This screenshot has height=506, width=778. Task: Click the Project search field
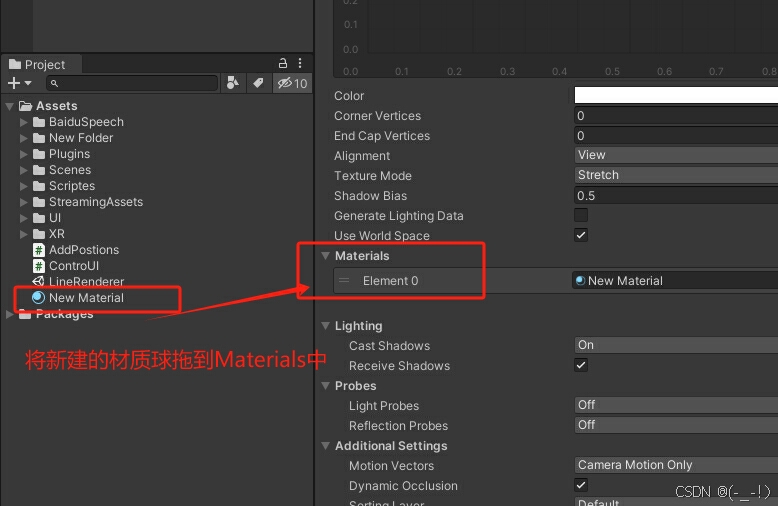132,83
